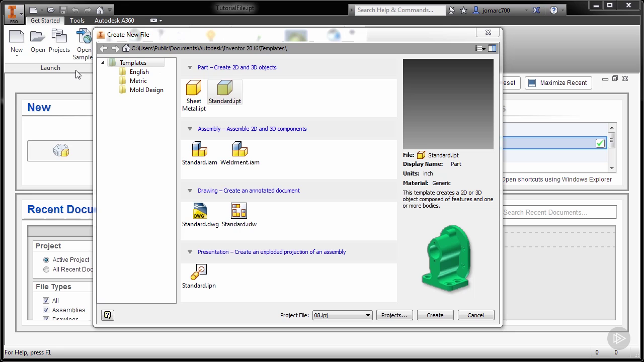The height and width of the screenshot is (362, 644).
Task: Click the Help question mark in title bar
Action: click(554, 10)
